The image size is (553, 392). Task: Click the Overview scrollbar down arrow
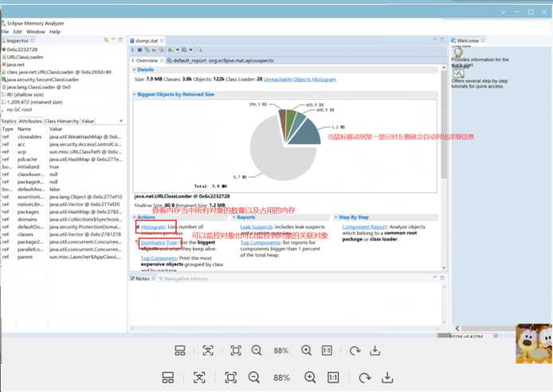pyautogui.click(x=444, y=268)
